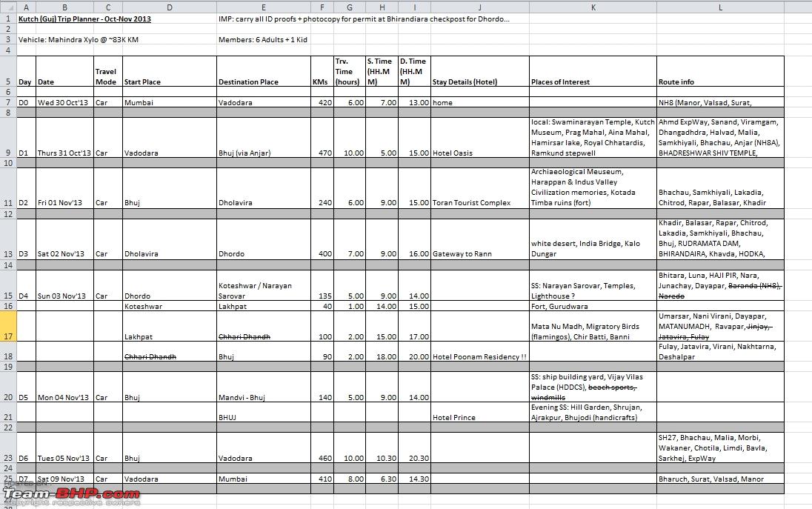This screenshot has height=509, width=812.
Task: Click the 'white desert, India Bridge' cell
Action: tap(593, 239)
